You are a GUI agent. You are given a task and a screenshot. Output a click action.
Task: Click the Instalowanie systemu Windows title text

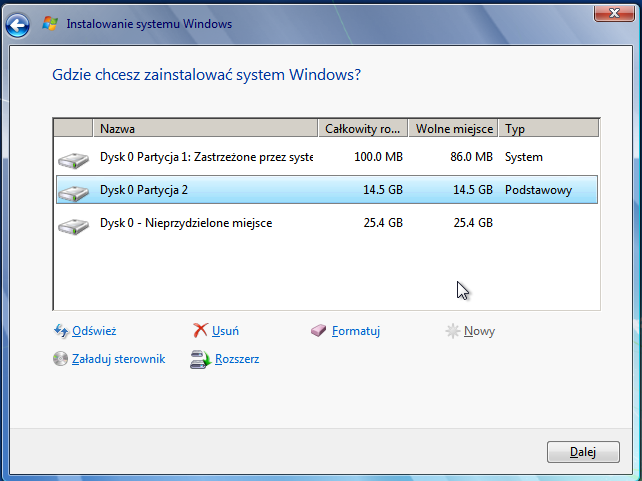tap(149, 24)
